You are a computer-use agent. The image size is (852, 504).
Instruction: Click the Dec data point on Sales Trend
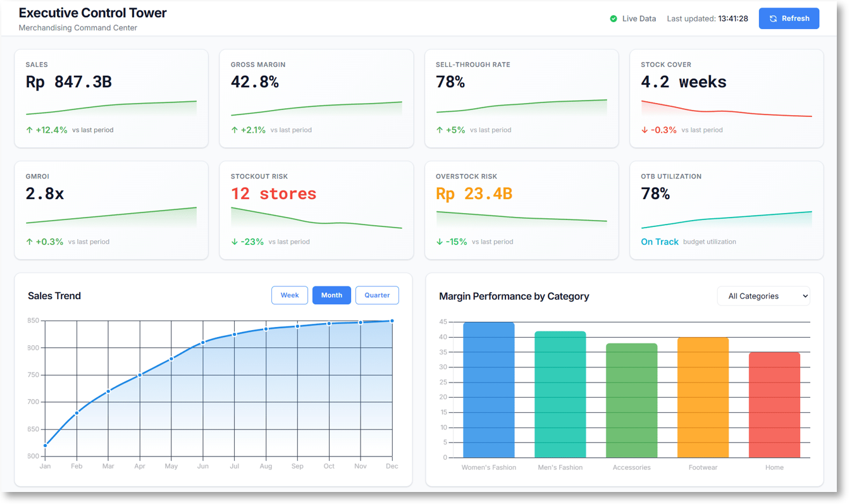tap(392, 321)
